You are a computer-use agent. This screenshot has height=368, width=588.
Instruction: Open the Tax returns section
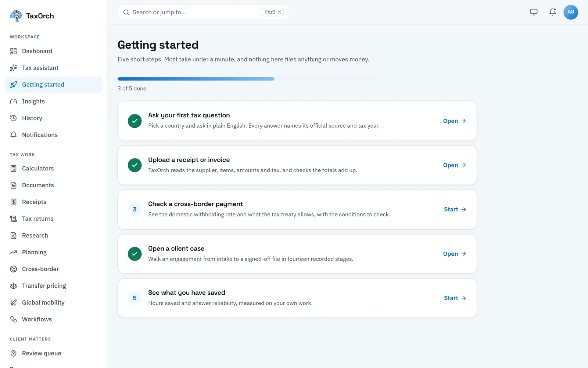pyautogui.click(x=54, y=219)
